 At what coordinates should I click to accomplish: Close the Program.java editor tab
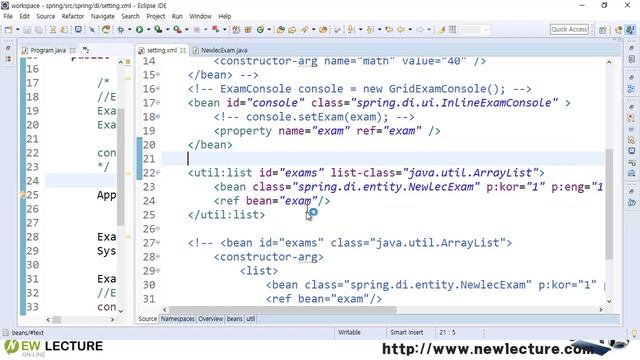coord(73,50)
